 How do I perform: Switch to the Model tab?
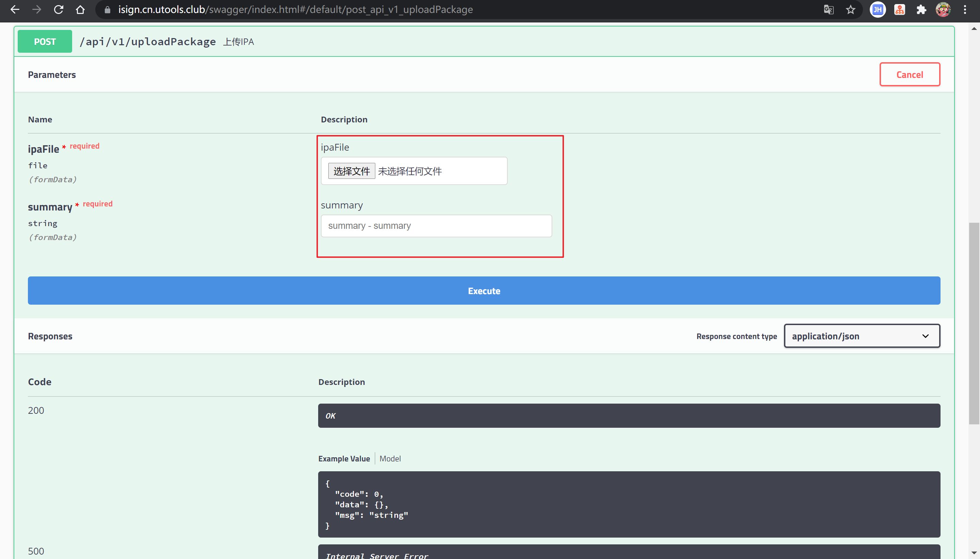(390, 458)
